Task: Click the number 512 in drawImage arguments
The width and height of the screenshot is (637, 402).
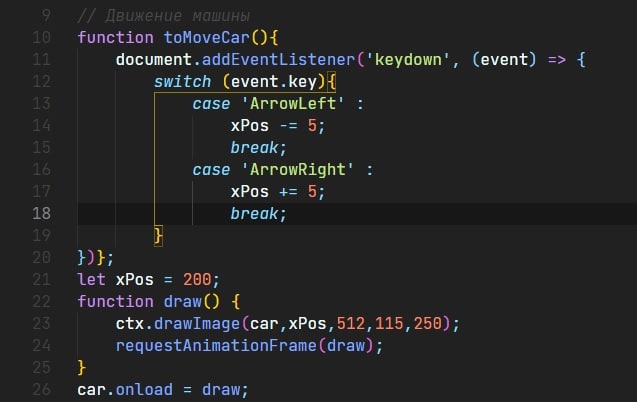Action: (x=351, y=324)
